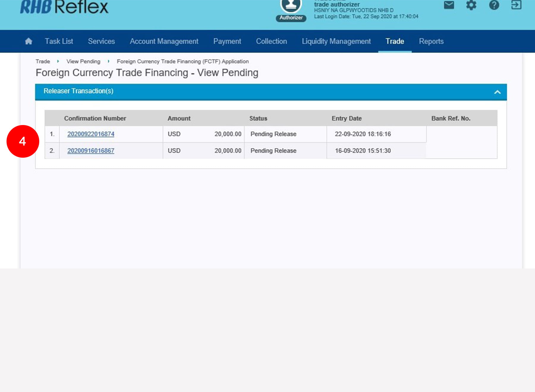Click the help question mark icon
Image resolution: width=535 pixels, height=392 pixels.
click(494, 5)
